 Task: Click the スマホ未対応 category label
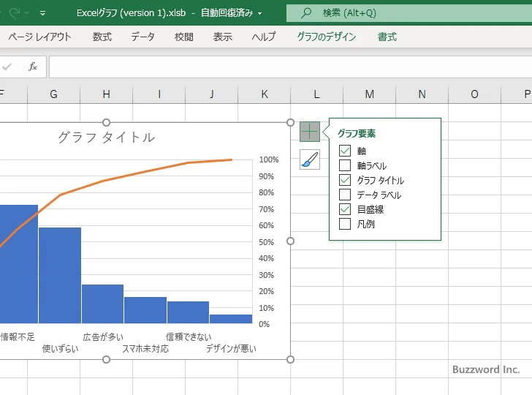pos(145,348)
